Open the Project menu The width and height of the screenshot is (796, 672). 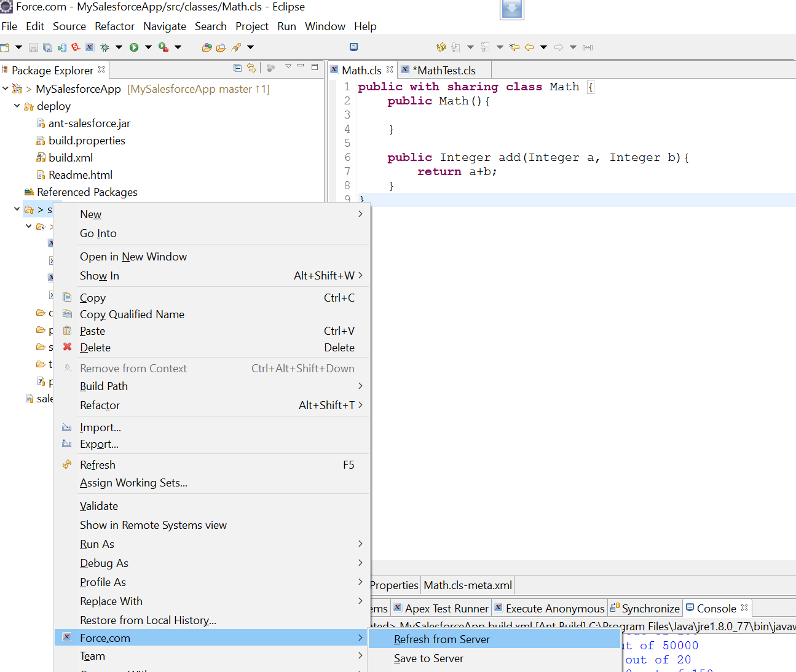pyautogui.click(x=252, y=26)
